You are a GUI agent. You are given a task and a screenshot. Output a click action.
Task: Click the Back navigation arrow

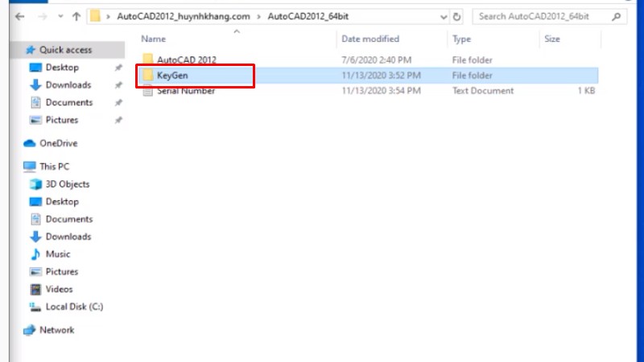click(18, 16)
